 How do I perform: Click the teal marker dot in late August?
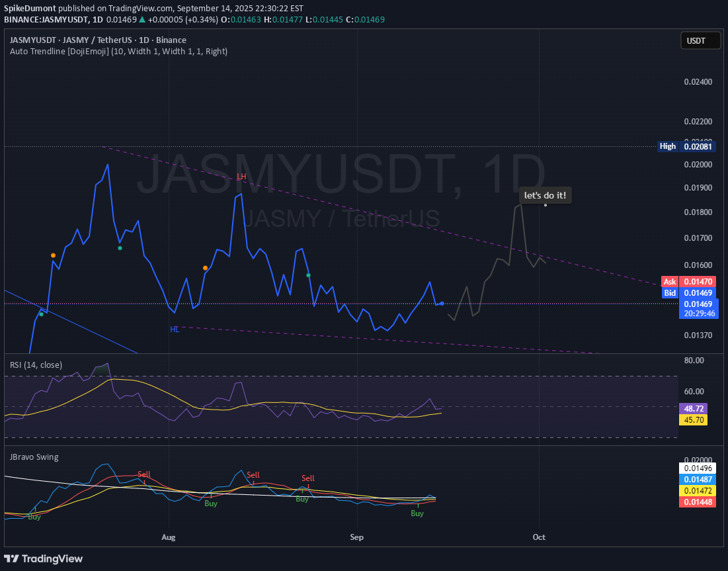(308, 275)
